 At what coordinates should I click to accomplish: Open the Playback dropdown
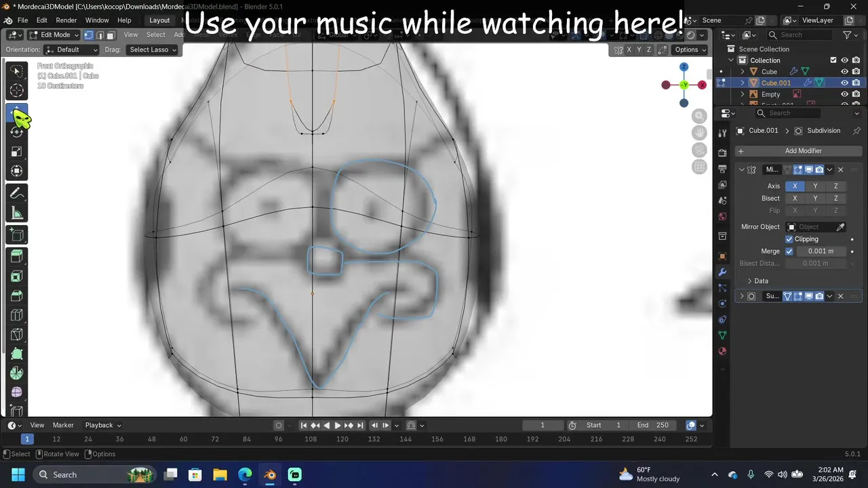(x=103, y=426)
